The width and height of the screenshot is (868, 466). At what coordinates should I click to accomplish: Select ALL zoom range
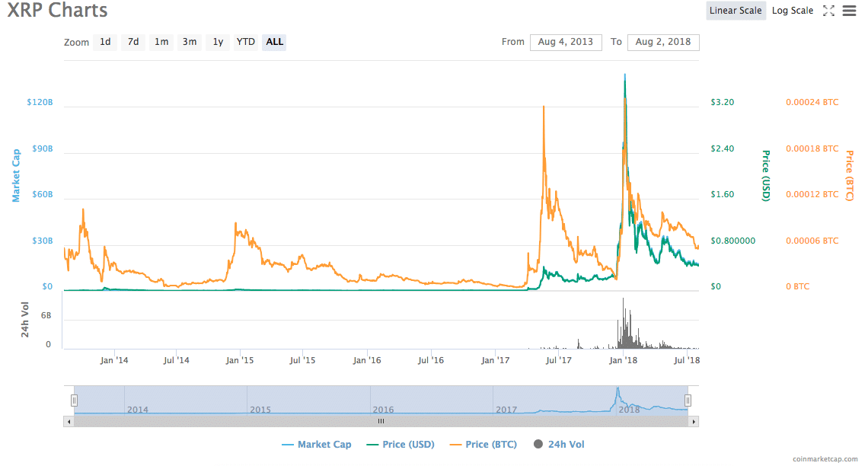pos(275,42)
